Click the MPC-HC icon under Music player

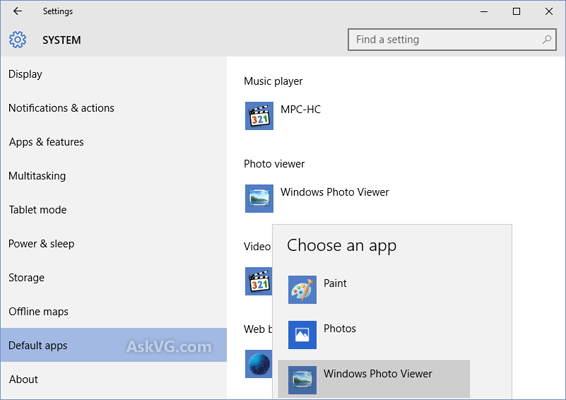point(259,116)
